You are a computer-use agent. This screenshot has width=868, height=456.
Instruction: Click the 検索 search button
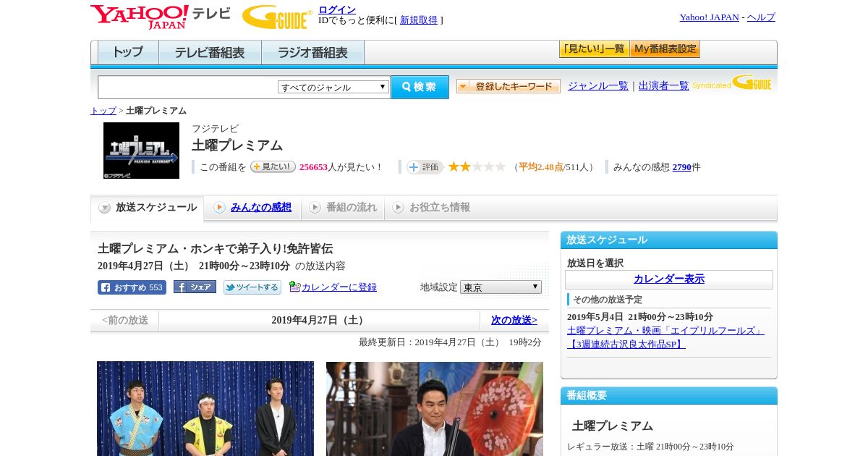420,87
